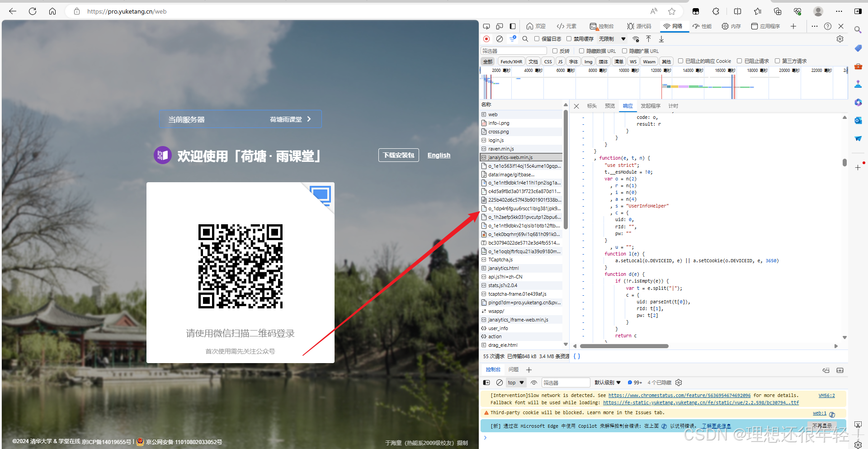Toggle device emulation icon in DevTools
The height and width of the screenshot is (449, 868).
tap(500, 26)
